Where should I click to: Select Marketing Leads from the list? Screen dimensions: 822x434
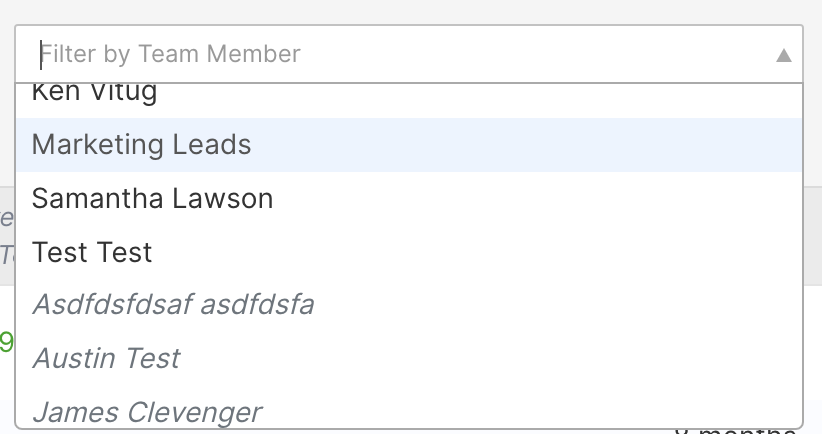409,145
